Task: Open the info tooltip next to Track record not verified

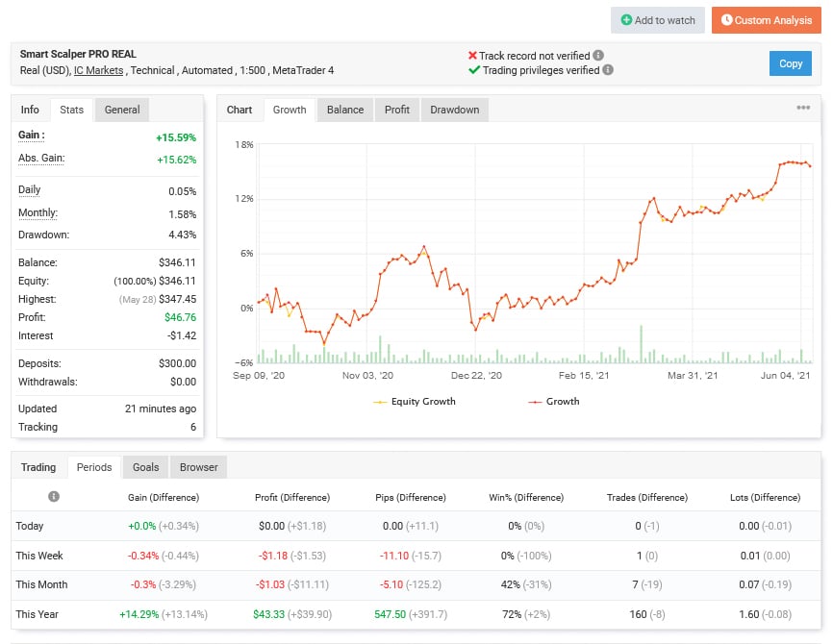Action: pyautogui.click(x=599, y=55)
